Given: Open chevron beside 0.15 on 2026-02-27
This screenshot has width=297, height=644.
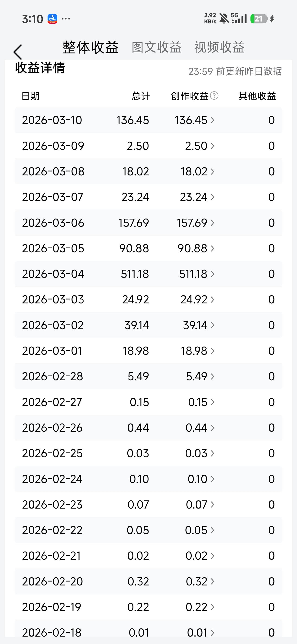Looking at the screenshot, I should (x=213, y=402).
